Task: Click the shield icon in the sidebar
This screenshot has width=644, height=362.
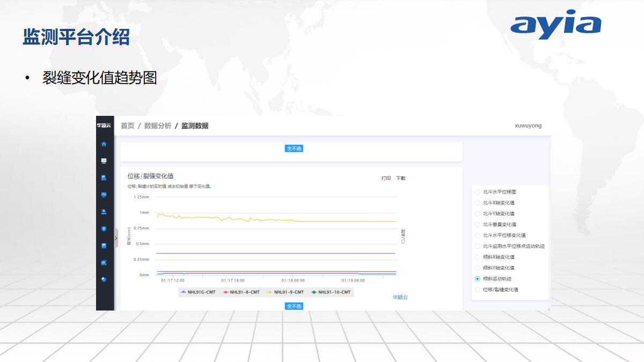Action: (104, 228)
